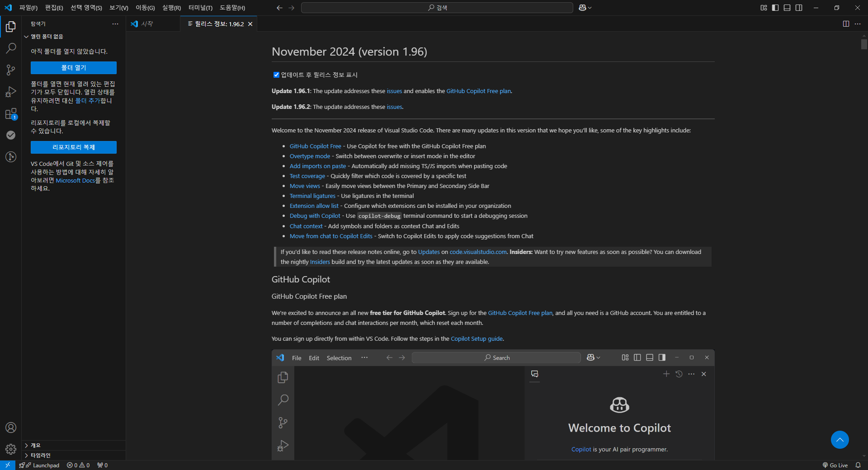This screenshot has height=470, width=868.
Task: Open the GitLens compass icon view
Action: pos(11,157)
